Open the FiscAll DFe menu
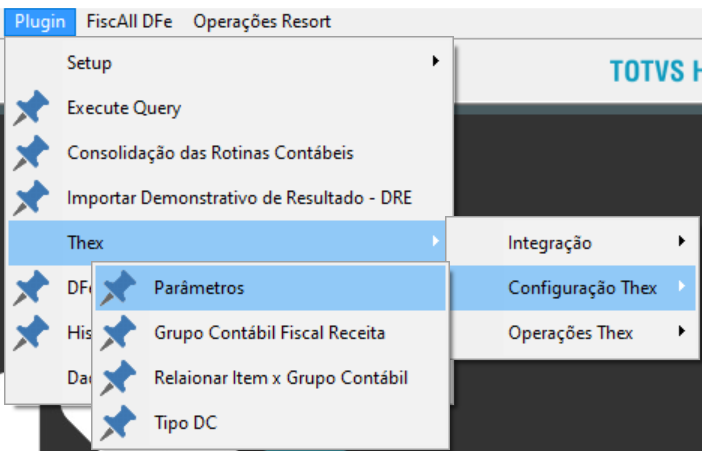This screenshot has width=702, height=451. pyautogui.click(x=129, y=21)
